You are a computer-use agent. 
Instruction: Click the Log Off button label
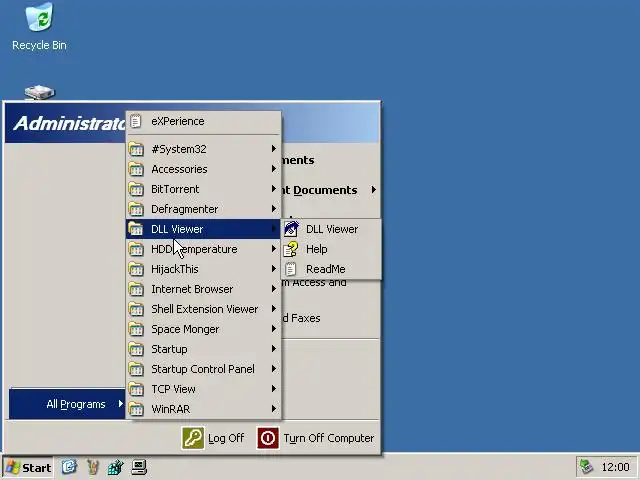(226, 438)
